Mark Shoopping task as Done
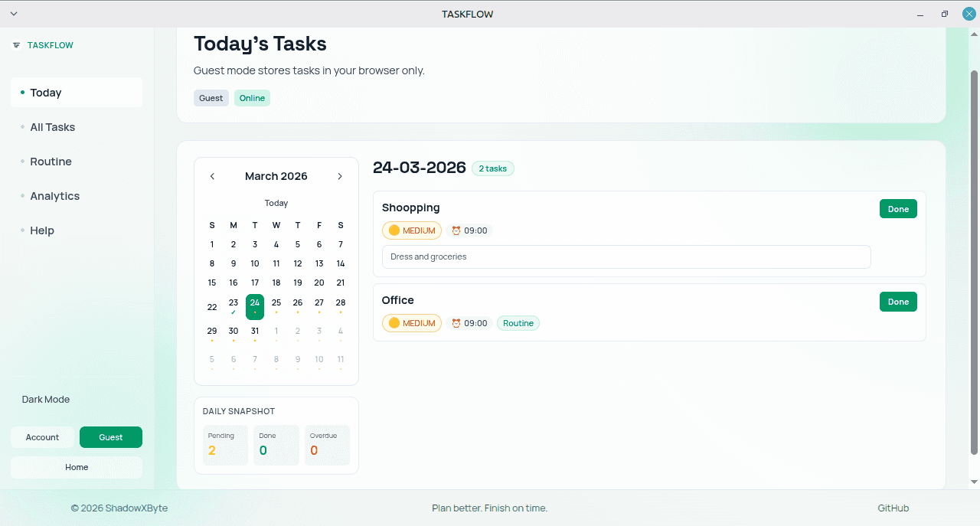 pos(898,209)
